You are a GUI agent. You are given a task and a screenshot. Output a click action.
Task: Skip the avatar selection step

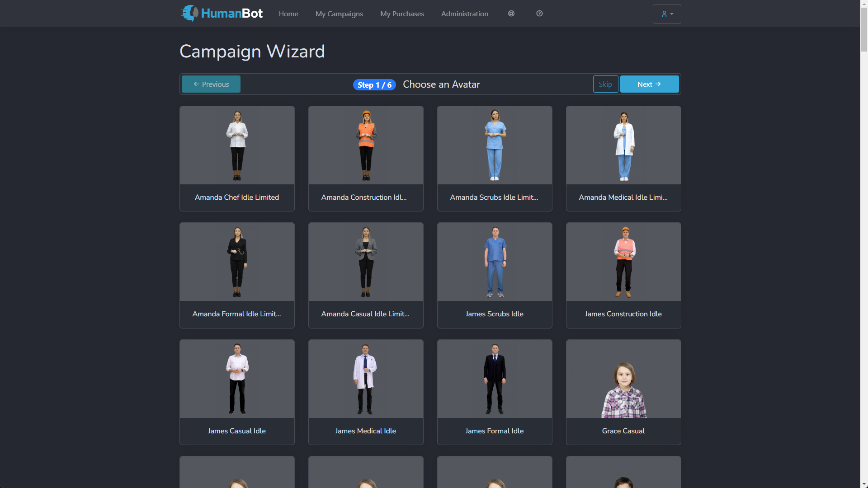pyautogui.click(x=605, y=84)
